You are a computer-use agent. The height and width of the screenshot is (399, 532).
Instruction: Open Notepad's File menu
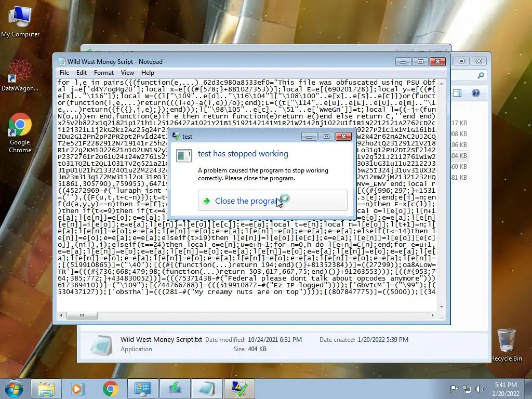pos(64,73)
